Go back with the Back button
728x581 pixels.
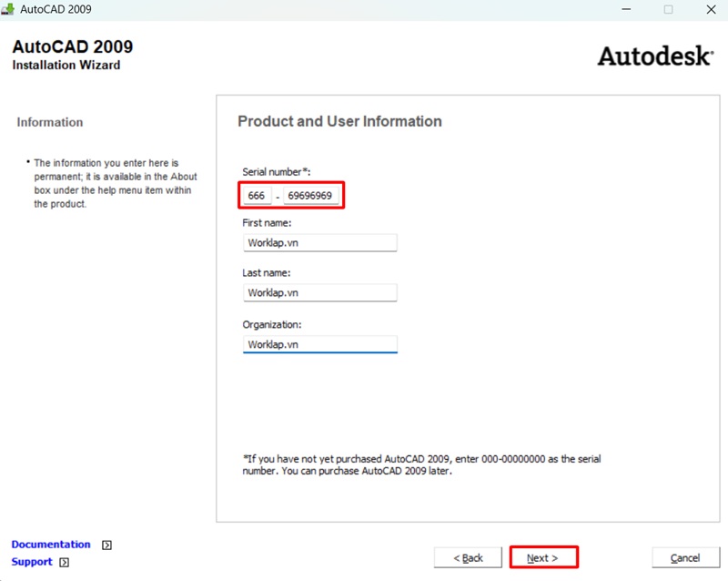(x=468, y=557)
